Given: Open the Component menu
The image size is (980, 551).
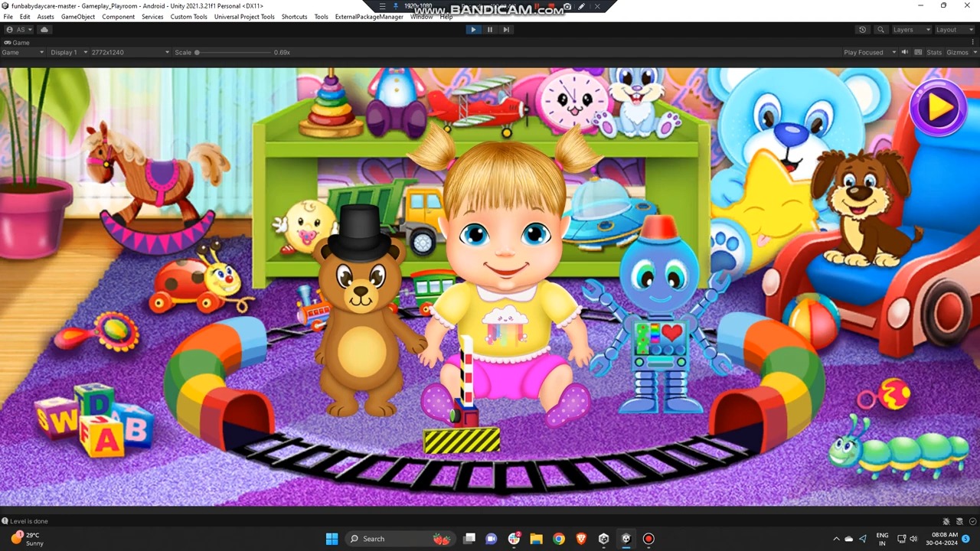Looking at the screenshot, I should click(x=119, y=17).
